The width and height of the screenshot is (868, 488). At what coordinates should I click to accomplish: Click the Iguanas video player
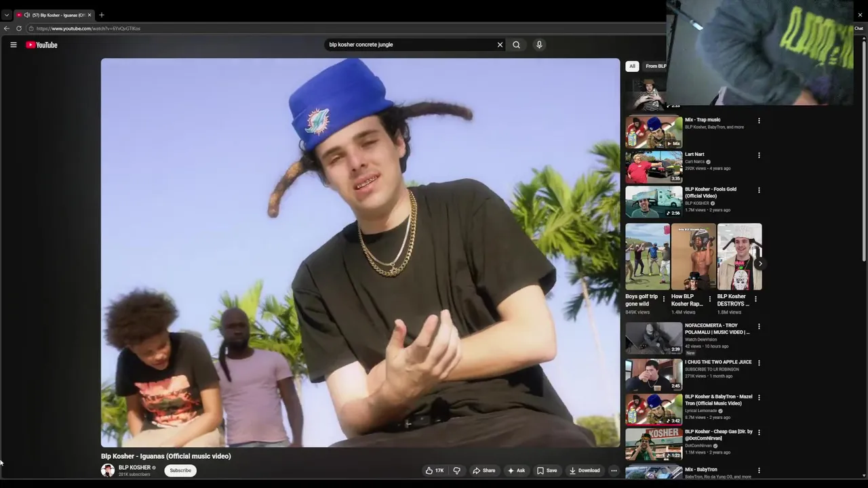pyautogui.click(x=360, y=252)
